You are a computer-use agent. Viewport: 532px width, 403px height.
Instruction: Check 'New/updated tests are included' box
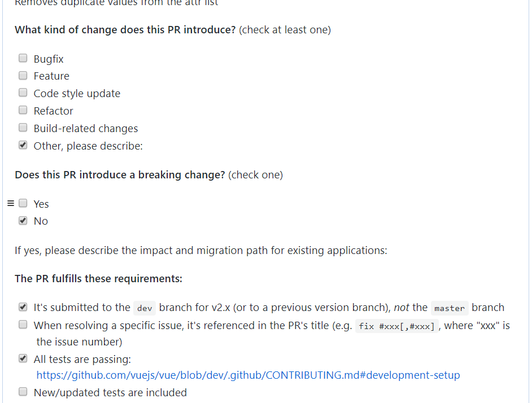pos(23,392)
